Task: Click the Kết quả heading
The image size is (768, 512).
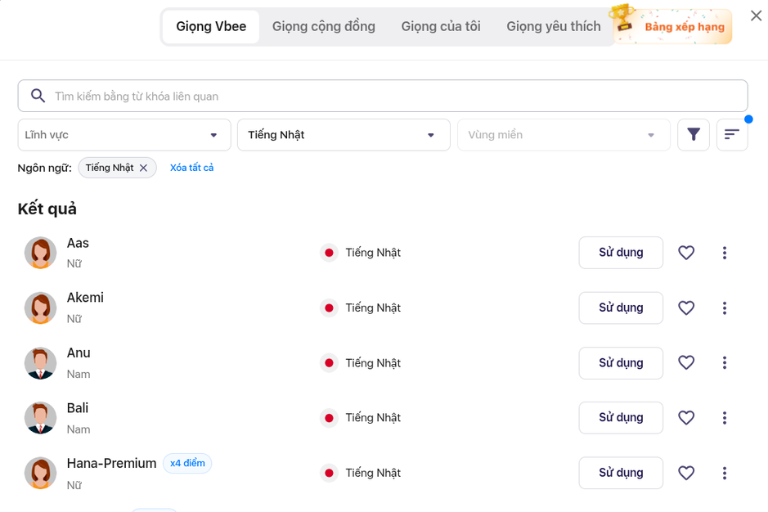Action: [47, 209]
